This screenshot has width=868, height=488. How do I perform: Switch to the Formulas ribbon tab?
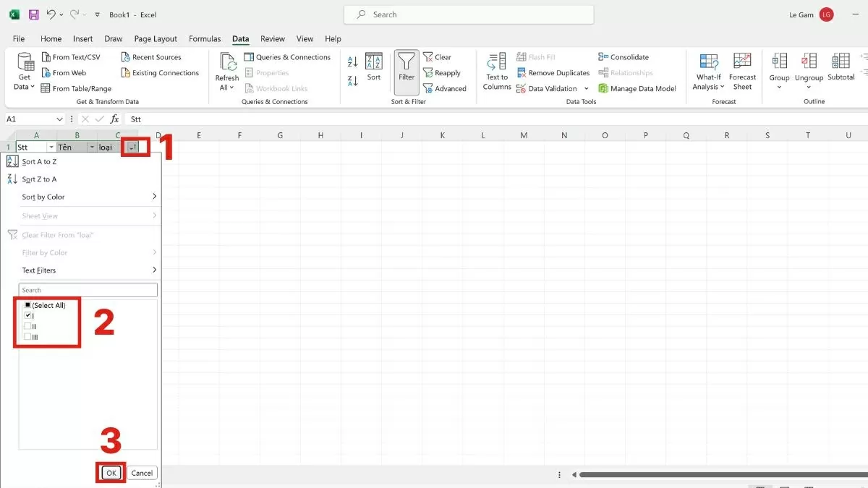(205, 39)
